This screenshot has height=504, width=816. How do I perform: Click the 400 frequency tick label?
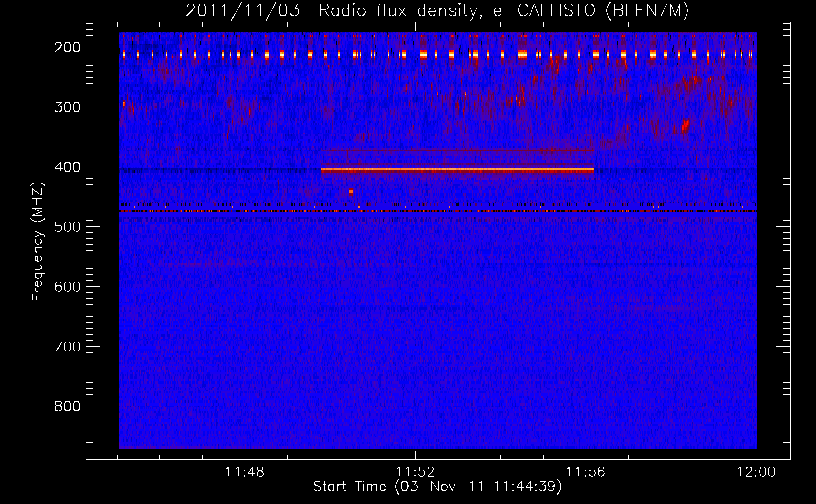pos(68,167)
